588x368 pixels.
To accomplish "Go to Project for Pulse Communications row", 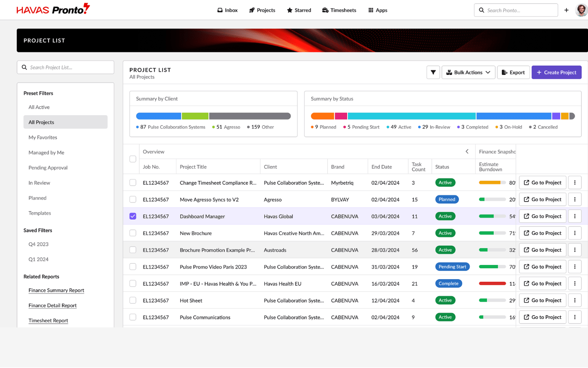I will pos(543,317).
